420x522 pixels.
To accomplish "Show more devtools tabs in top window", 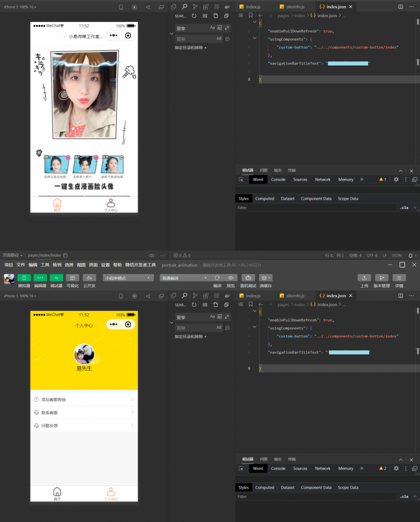I will point(362,179).
